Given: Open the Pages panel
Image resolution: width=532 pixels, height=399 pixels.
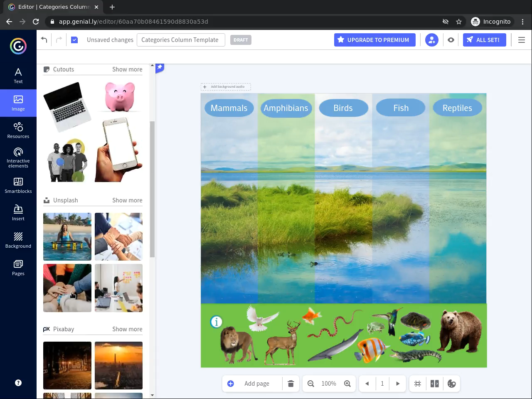Looking at the screenshot, I should tap(18, 268).
